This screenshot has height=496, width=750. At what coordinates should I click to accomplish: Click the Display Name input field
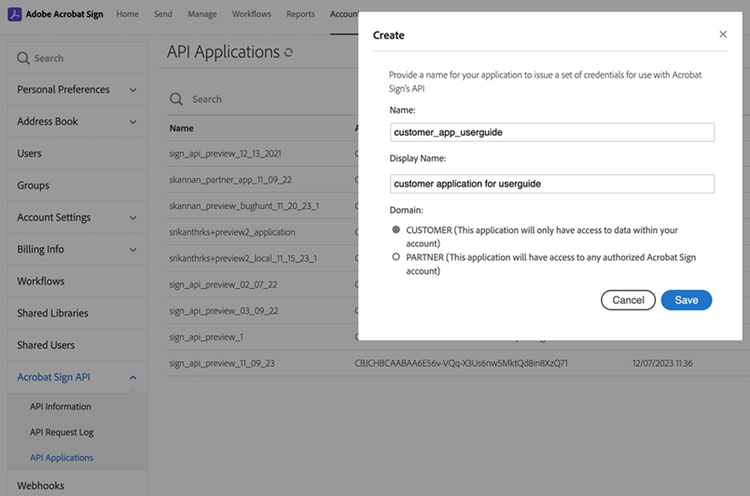coord(552,184)
